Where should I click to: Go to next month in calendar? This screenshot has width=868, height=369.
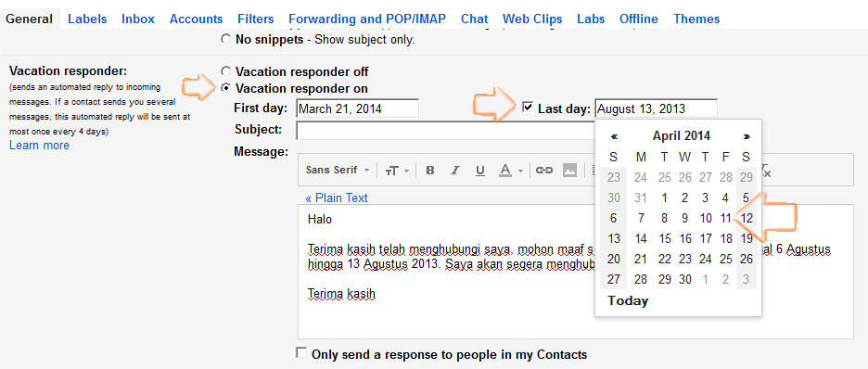pos(747,136)
